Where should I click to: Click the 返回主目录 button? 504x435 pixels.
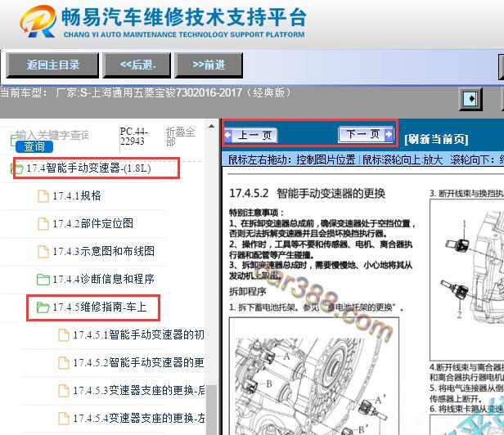[52, 65]
